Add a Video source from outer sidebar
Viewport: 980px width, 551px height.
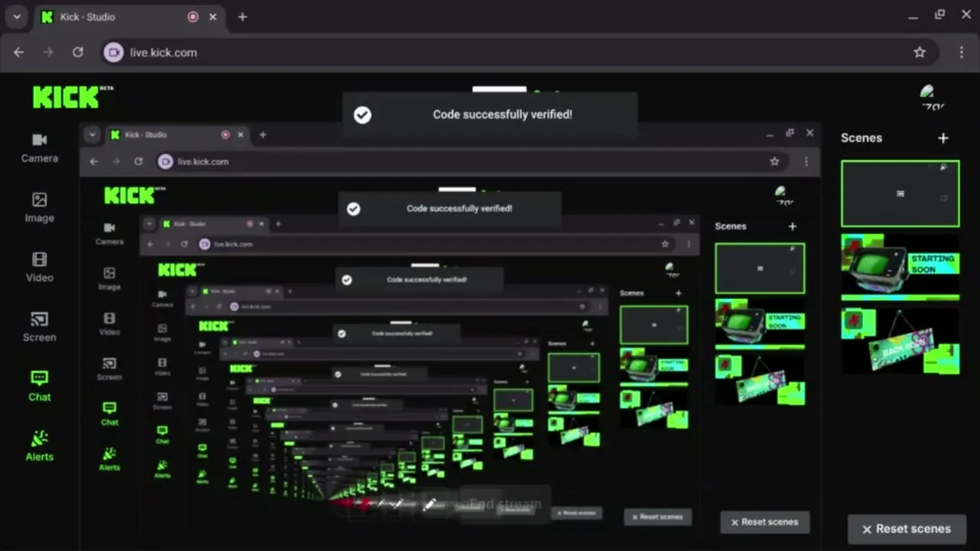coord(39,267)
